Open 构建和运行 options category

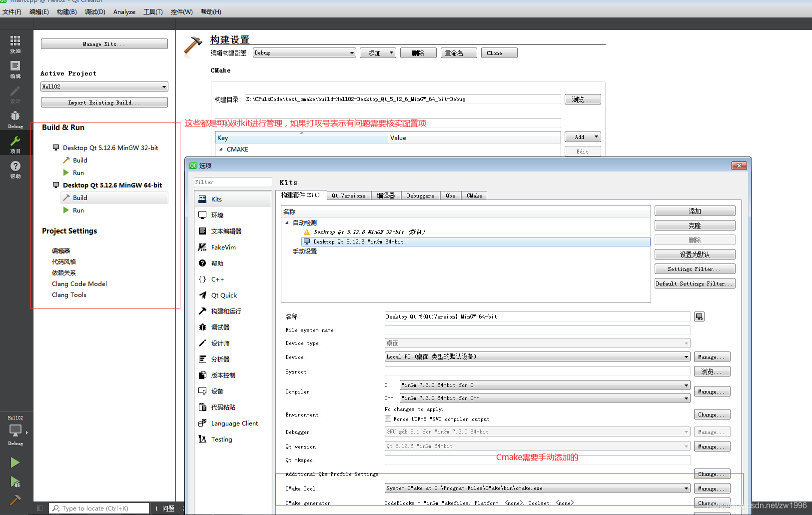click(233, 311)
